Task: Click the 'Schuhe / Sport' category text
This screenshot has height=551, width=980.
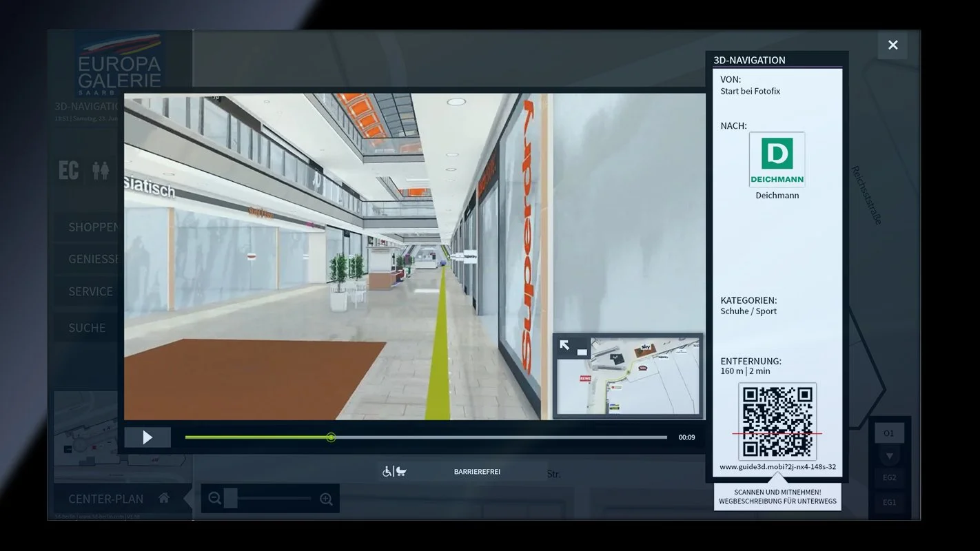Action: click(x=748, y=311)
